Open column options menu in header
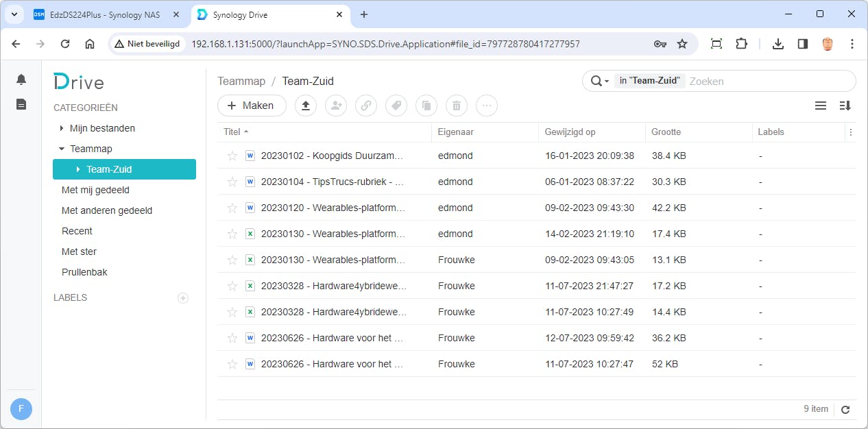The width and height of the screenshot is (868, 429). (x=851, y=132)
